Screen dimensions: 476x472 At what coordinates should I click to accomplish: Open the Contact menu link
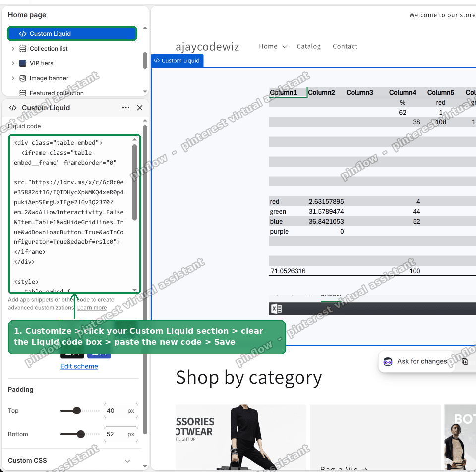click(x=345, y=46)
